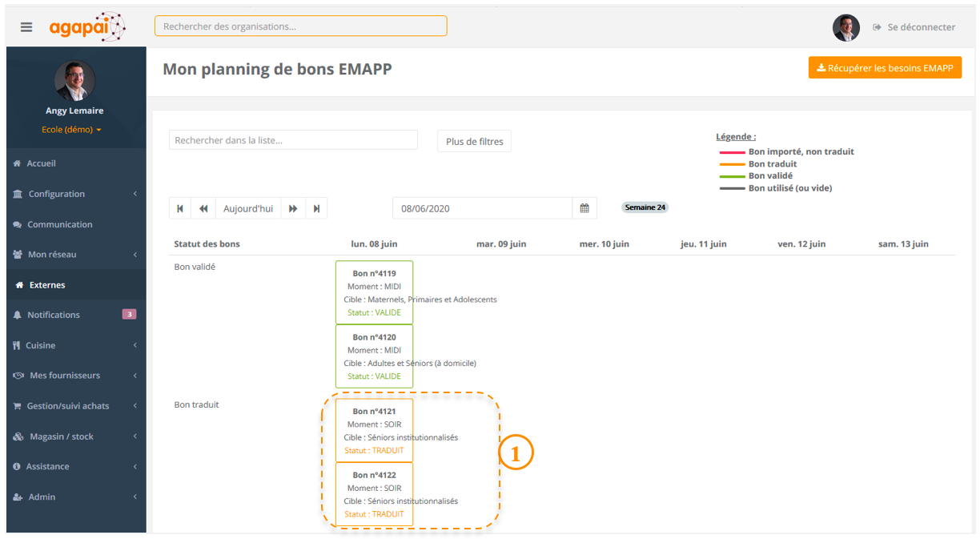
Task: Open the Bon n°4120 card
Action: 374,356
